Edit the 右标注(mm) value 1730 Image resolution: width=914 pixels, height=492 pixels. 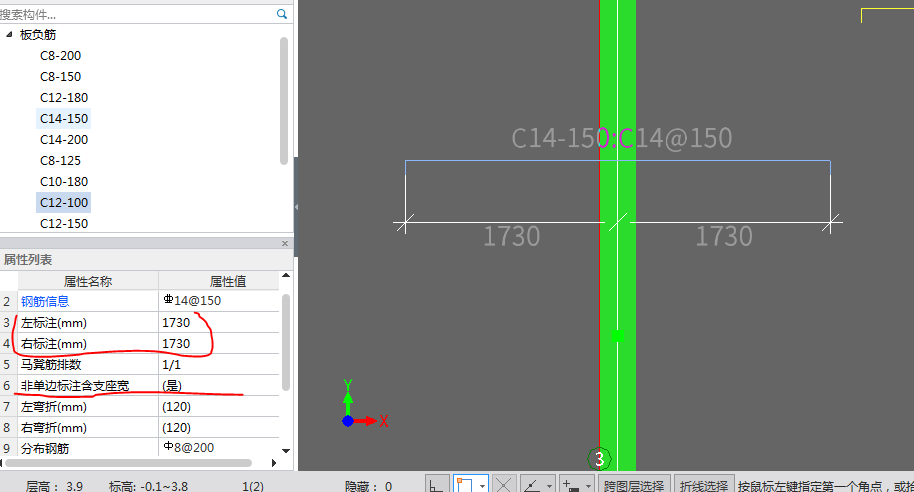pos(219,343)
